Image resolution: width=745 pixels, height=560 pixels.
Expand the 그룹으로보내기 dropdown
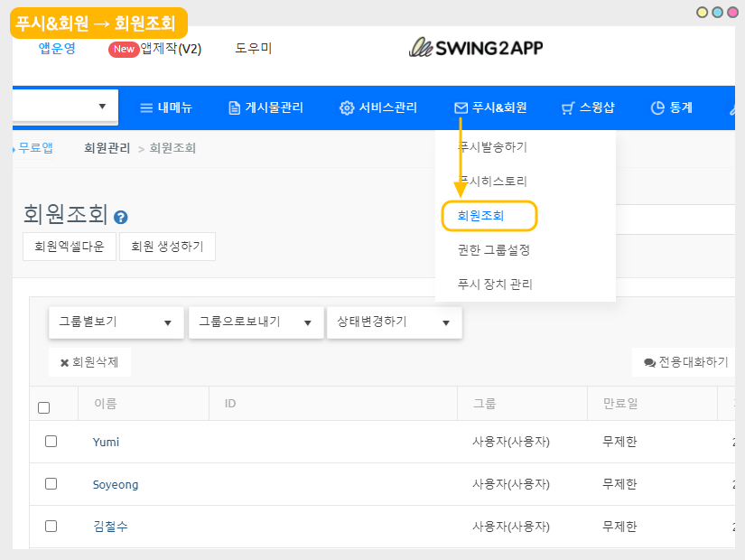[x=256, y=322]
